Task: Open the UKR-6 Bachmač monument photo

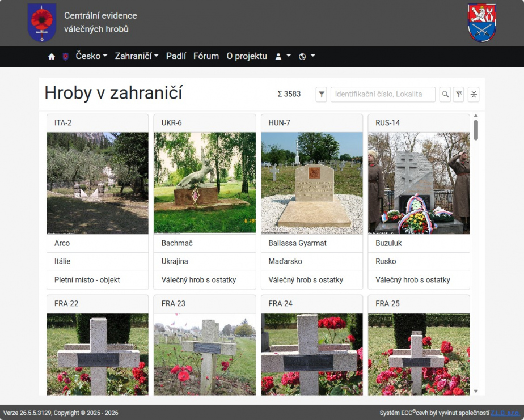Action: (205, 183)
